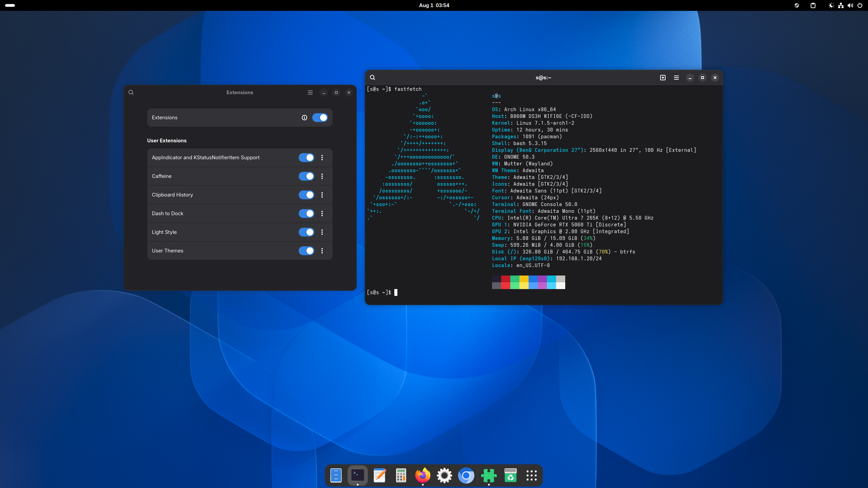Click the "User Extensions" section heading
Image resolution: width=868 pixels, height=488 pixels.
(167, 141)
